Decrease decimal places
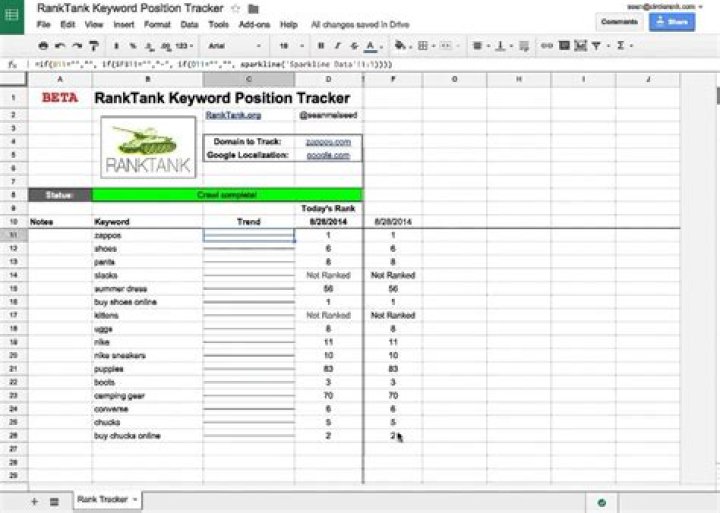The image size is (720, 513). pos(149,46)
